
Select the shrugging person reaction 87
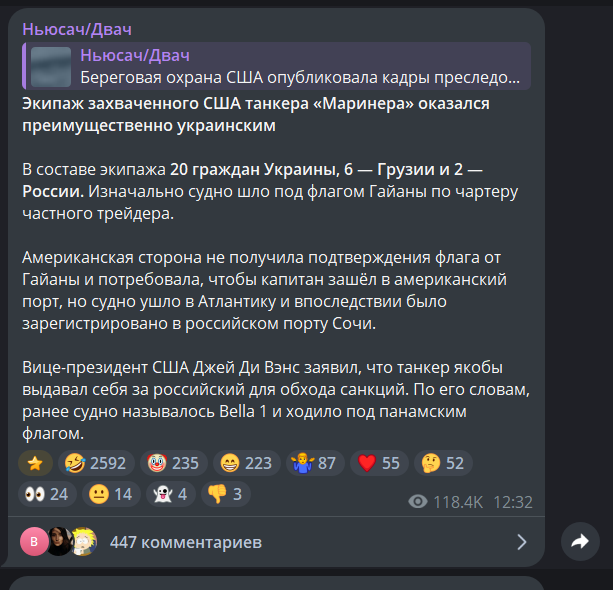pyautogui.click(x=315, y=463)
